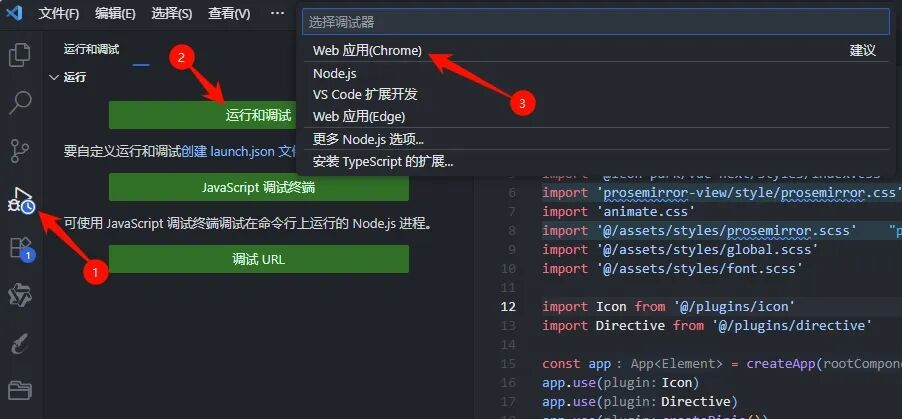Open the folder icon at activity bar bottom

click(20, 391)
